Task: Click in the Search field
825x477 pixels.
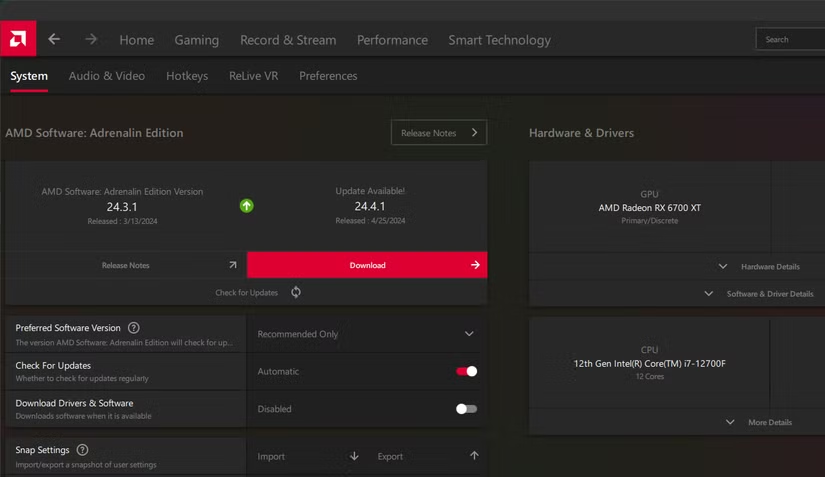Action: [790, 40]
